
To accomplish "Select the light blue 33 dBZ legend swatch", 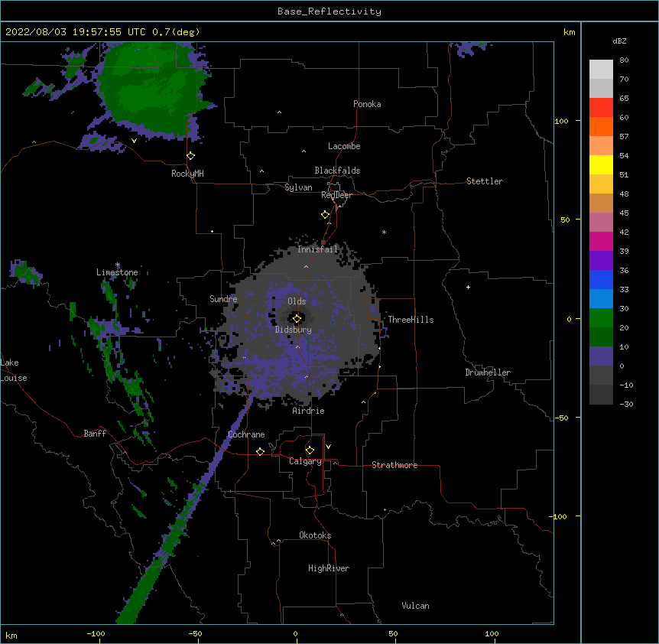I will coord(601,299).
